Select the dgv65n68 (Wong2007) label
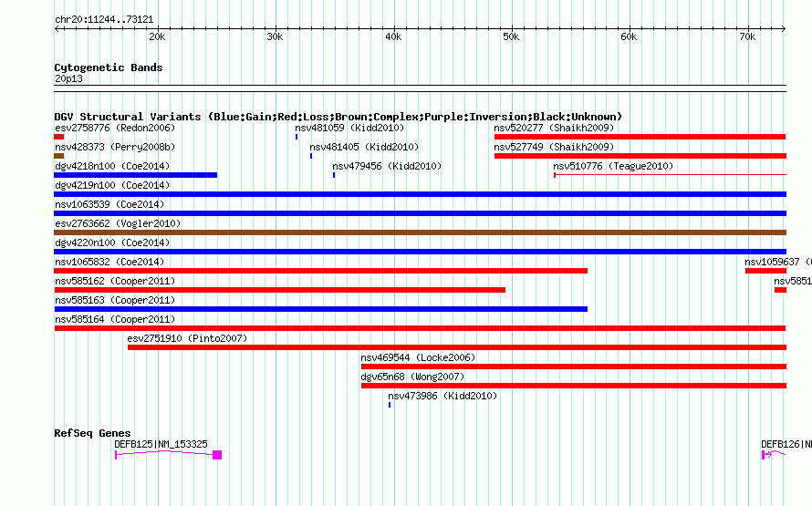 point(412,377)
